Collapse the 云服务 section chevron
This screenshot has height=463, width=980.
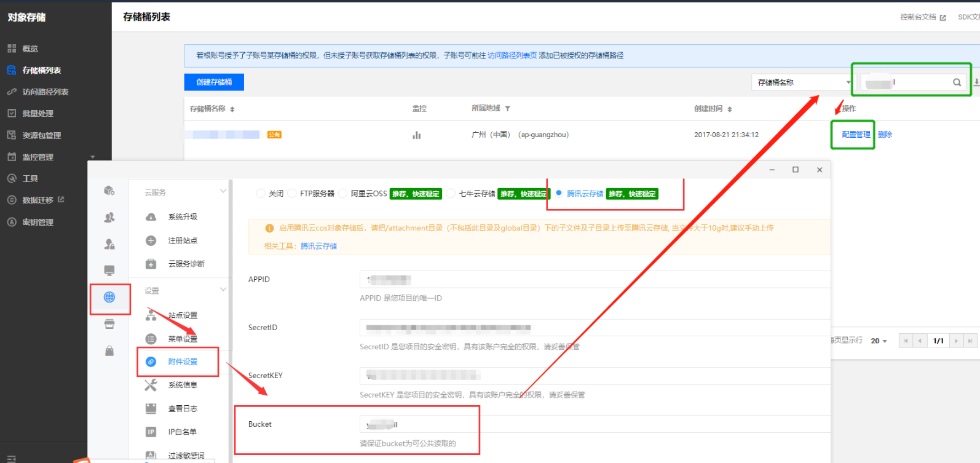223,192
